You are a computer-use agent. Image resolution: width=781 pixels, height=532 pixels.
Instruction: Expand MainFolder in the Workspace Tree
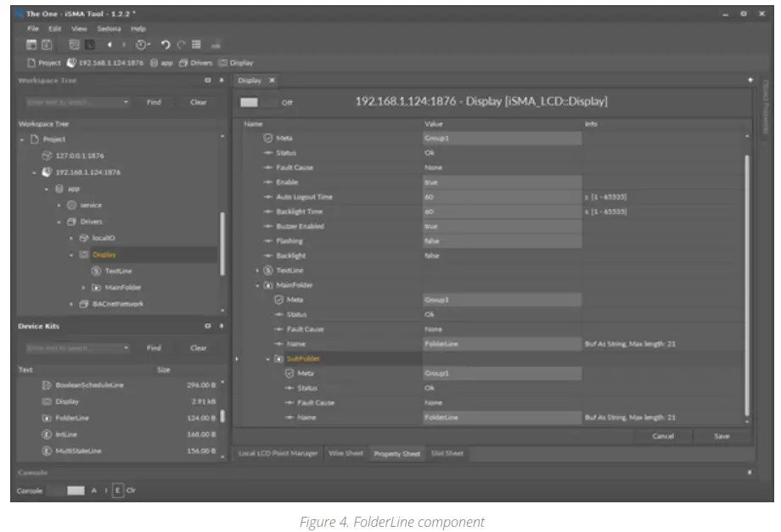84,288
